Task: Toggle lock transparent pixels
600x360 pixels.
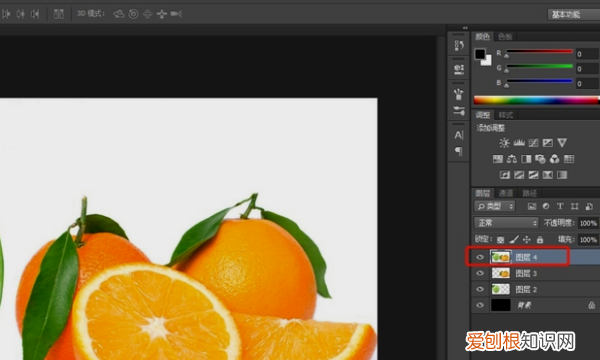Action: [501, 240]
